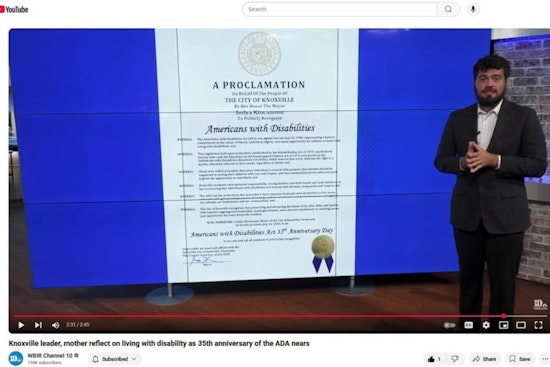Open the Subscribed notification dropdown
Screen dimensions: 550x367
(115, 359)
